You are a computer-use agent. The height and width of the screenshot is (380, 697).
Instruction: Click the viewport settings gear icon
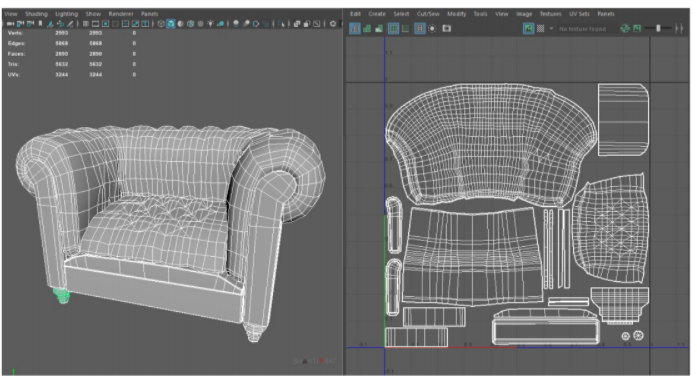pyautogui.click(x=332, y=24)
